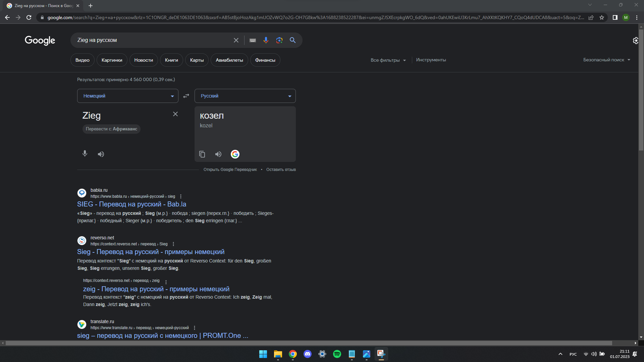Image resolution: width=644 pixels, height=362 pixels.
Task: Select the Финансы filter
Action: pos(265,60)
